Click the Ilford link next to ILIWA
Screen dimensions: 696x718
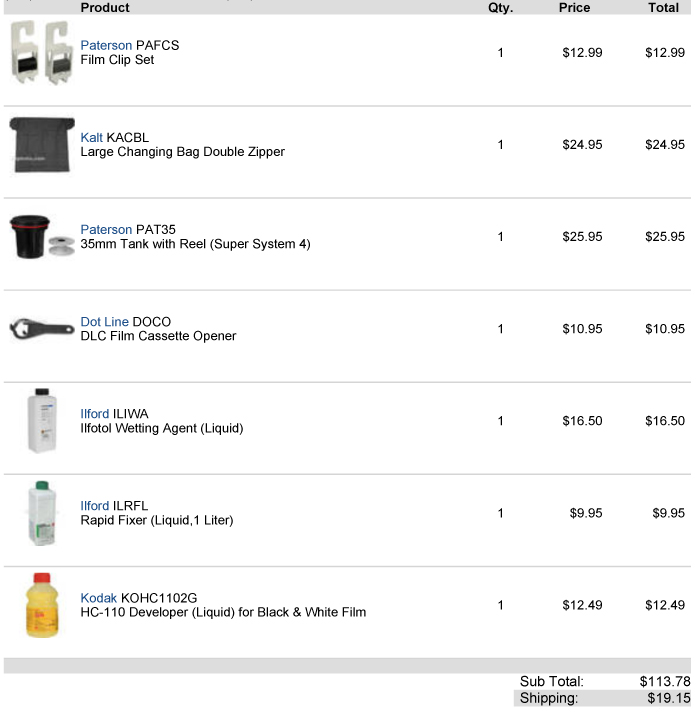(x=95, y=414)
